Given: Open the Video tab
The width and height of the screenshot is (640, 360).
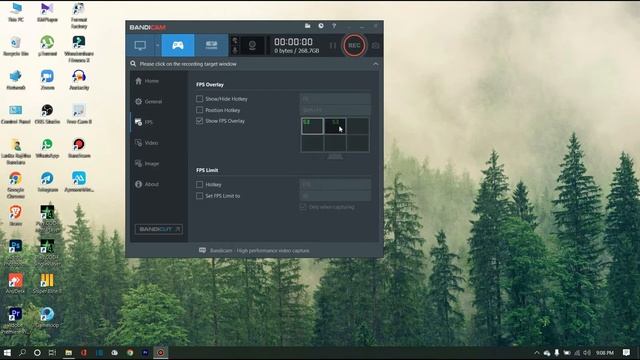Looking at the screenshot, I should [147, 143].
